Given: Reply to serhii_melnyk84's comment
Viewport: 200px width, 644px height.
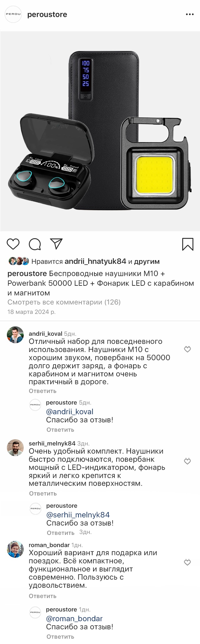Looking at the screenshot, I should pos(43,493).
